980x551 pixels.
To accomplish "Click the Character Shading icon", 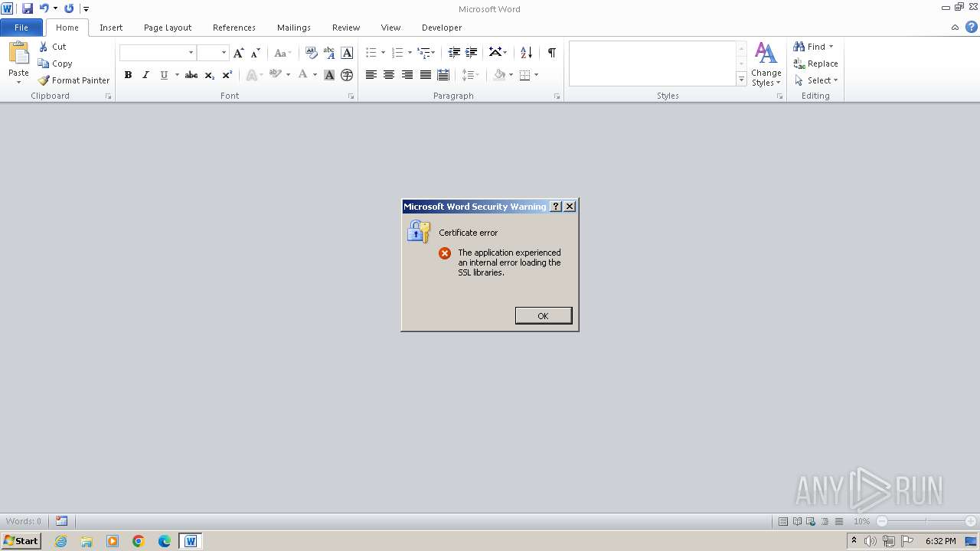I will (x=329, y=75).
